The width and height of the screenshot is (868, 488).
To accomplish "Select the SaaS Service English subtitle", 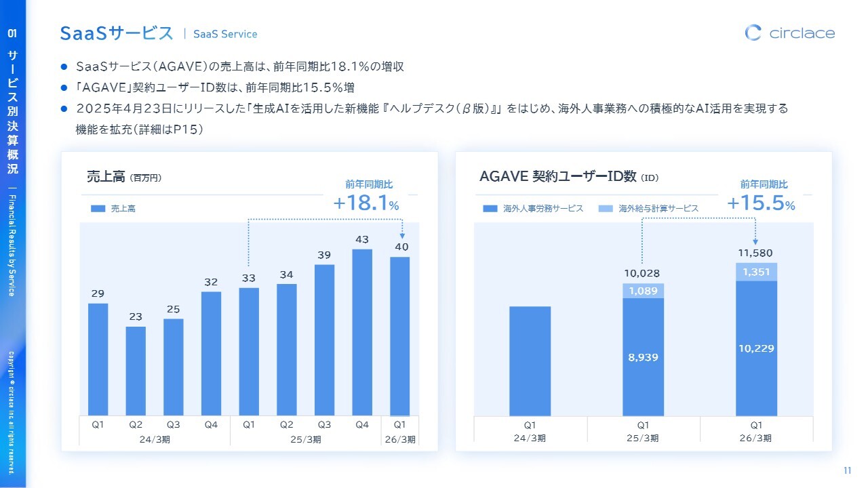I will (225, 34).
